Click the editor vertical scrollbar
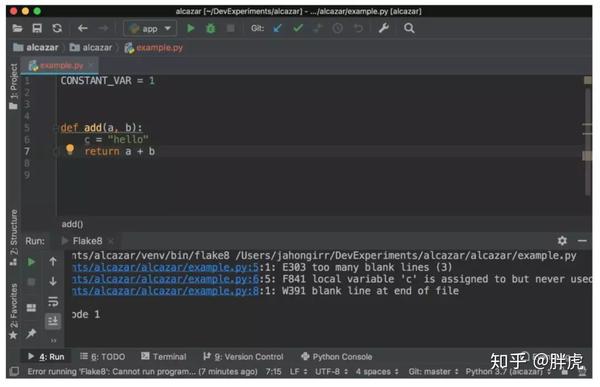Screen dimensions: 600x387 (588, 142)
